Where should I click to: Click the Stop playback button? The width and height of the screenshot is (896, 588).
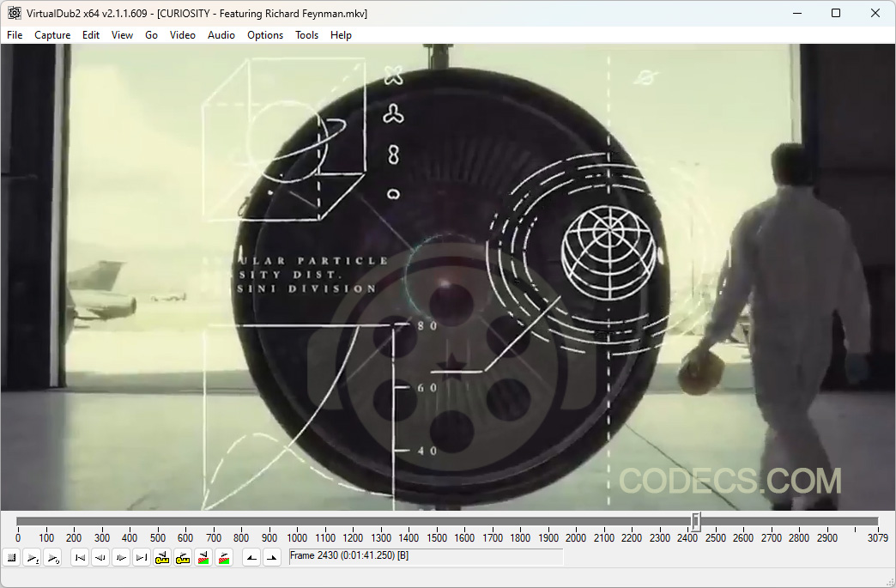[x=11, y=558]
